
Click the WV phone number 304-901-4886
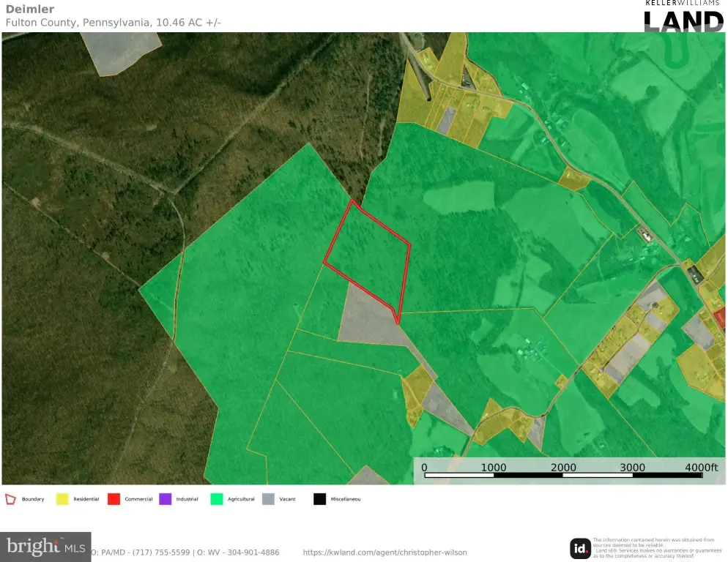(x=253, y=552)
